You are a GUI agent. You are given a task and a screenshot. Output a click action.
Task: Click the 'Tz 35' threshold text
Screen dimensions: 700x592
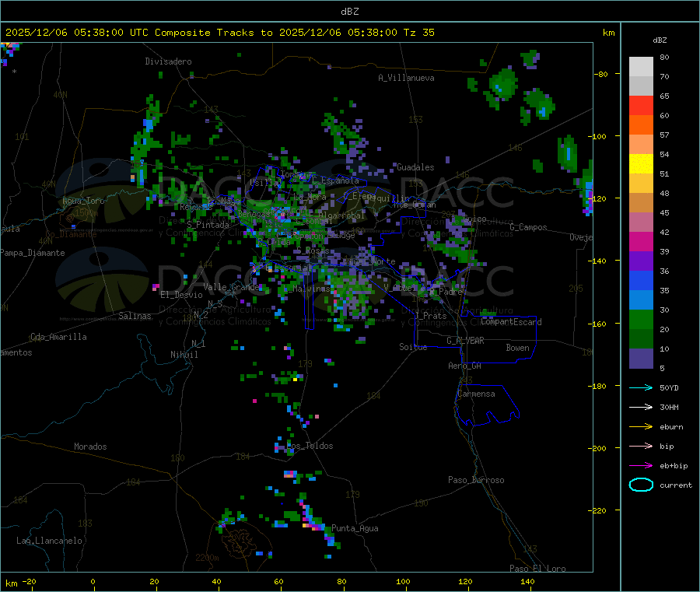click(x=418, y=33)
